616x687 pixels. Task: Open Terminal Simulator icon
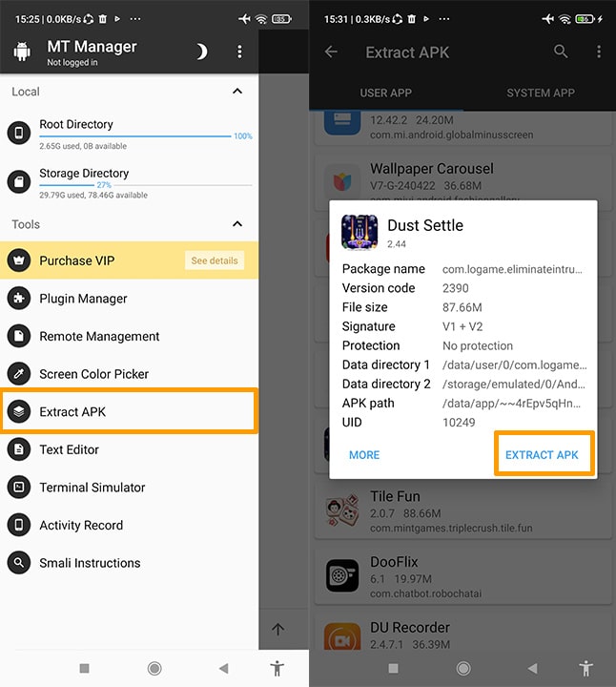coord(19,487)
